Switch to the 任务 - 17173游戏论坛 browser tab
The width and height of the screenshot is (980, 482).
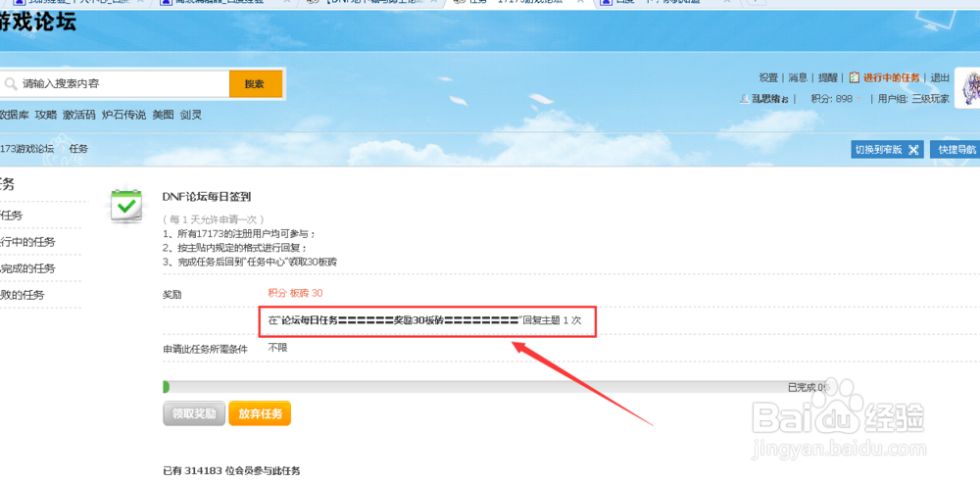pos(520,3)
